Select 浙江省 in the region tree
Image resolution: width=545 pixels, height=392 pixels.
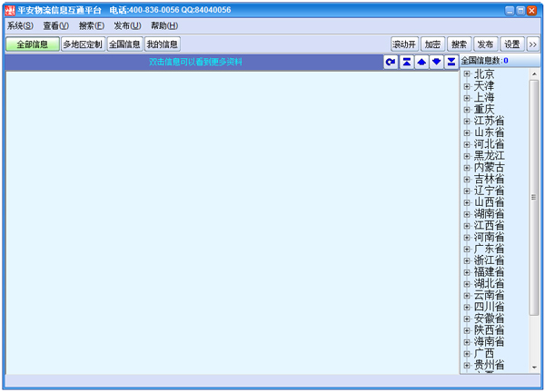[x=489, y=260]
